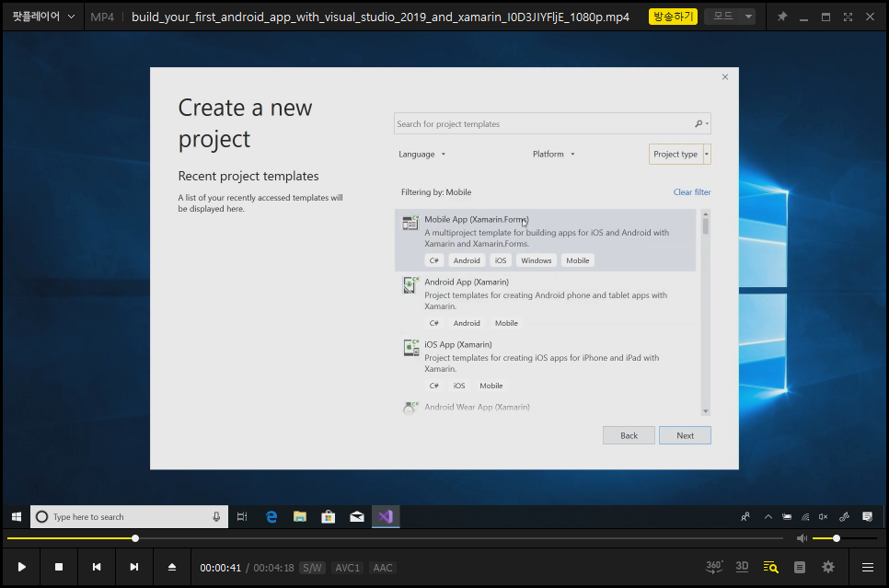
Task: Open the playlist search icon
Action: pyautogui.click(x=770, y=567)
